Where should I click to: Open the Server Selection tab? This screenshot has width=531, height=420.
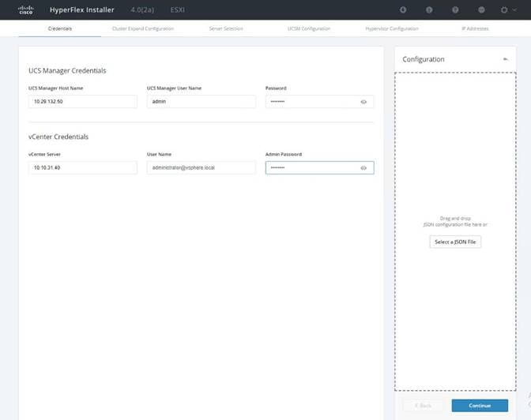226,28
